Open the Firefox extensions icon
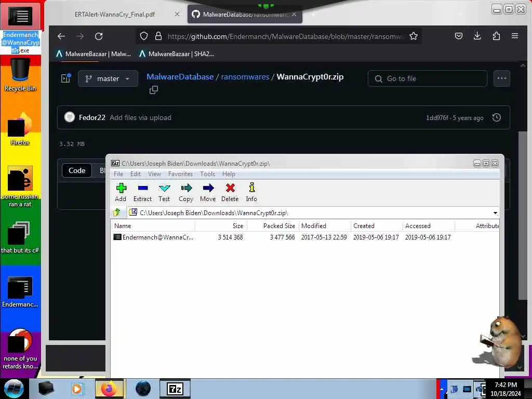Screen dimensions: 532x399 496,36
